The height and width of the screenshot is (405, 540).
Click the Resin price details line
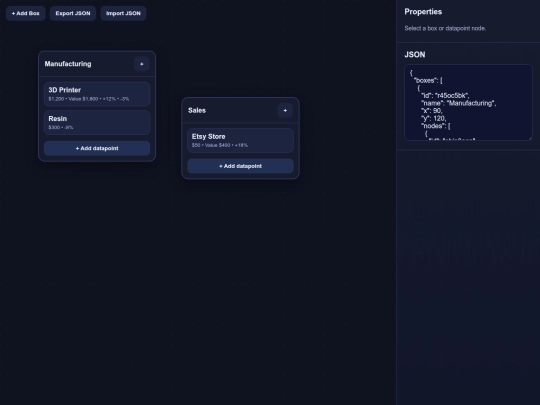pos(61,128)
